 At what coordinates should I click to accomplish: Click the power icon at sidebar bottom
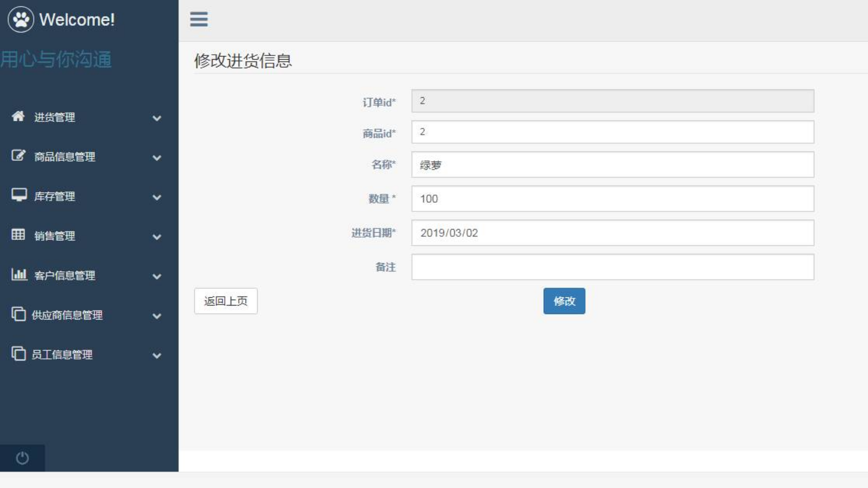(x=22, y=458)
